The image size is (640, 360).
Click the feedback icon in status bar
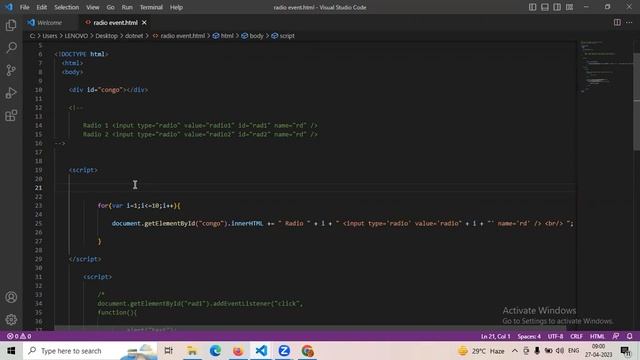click(x=616, y=336)
